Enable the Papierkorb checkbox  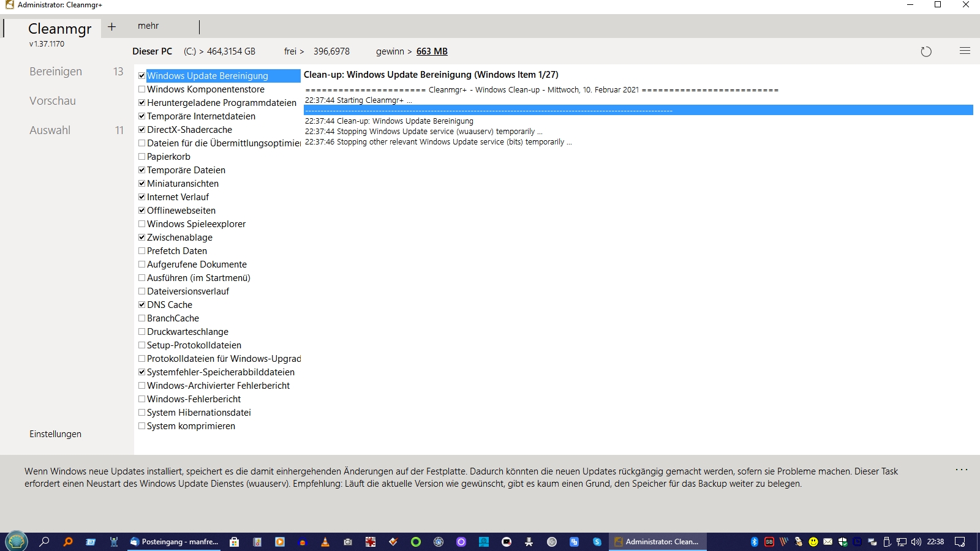[x=141, y=157]
